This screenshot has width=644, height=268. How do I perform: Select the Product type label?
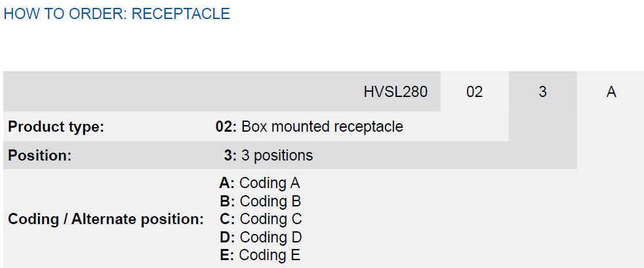pos(56,127)
